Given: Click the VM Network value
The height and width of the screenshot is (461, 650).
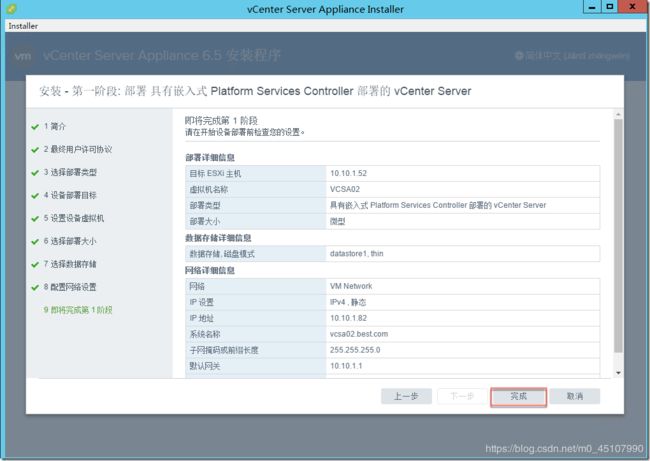Looking at the screenshot, I should coord(351,286).
